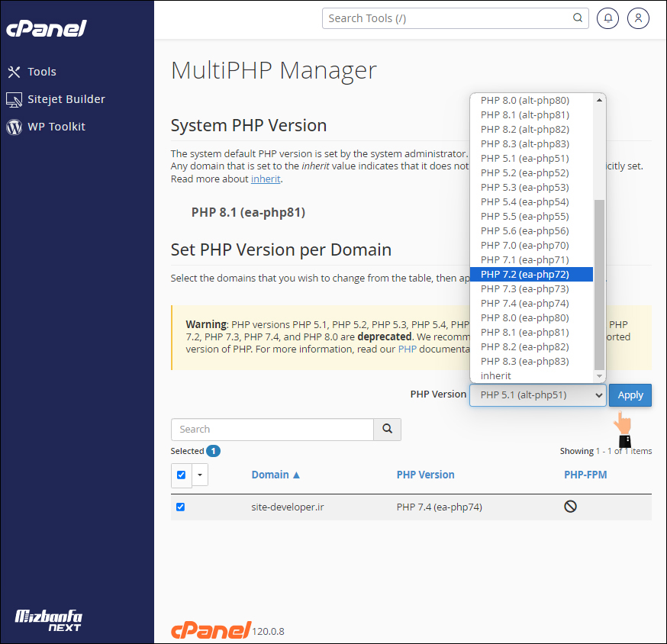Pick PHP 7.1 (ea-php71) option
Screen dimensions: 667x644
[x=531, y=259]
